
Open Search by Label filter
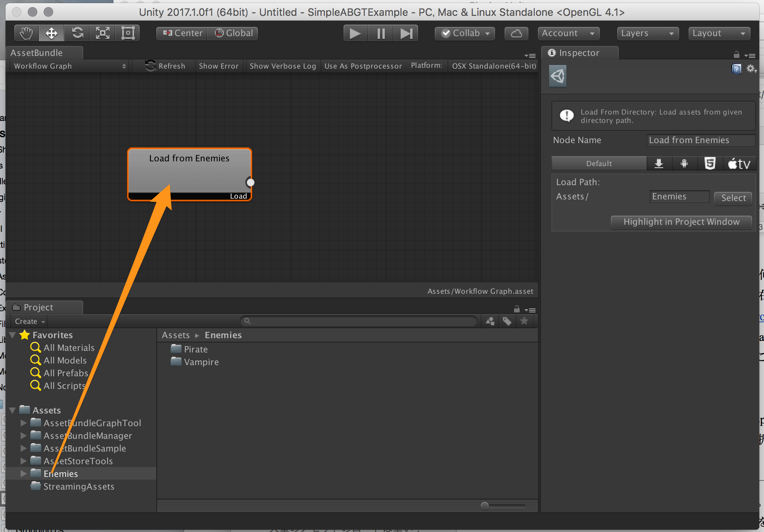[507, 321]
